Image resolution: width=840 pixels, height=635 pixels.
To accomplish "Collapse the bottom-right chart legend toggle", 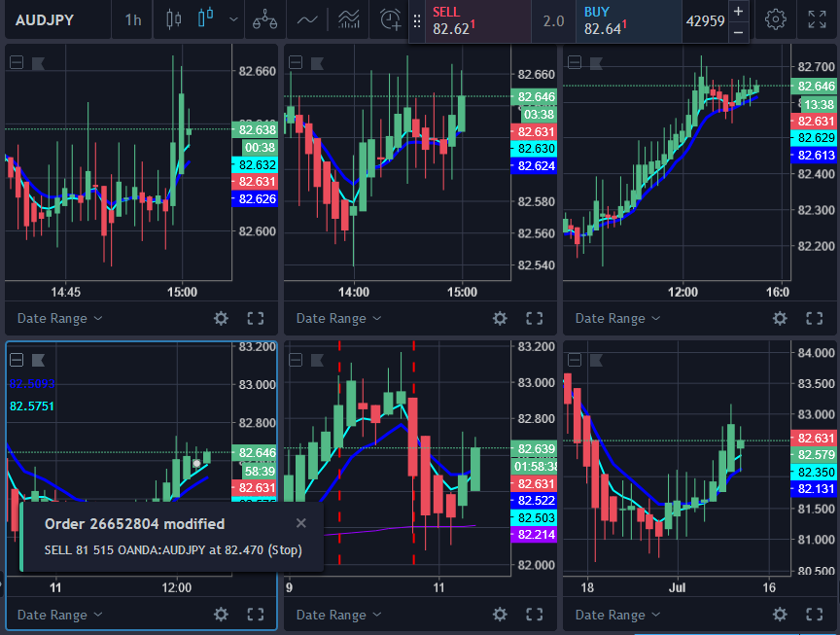I will tap(575, 359).
